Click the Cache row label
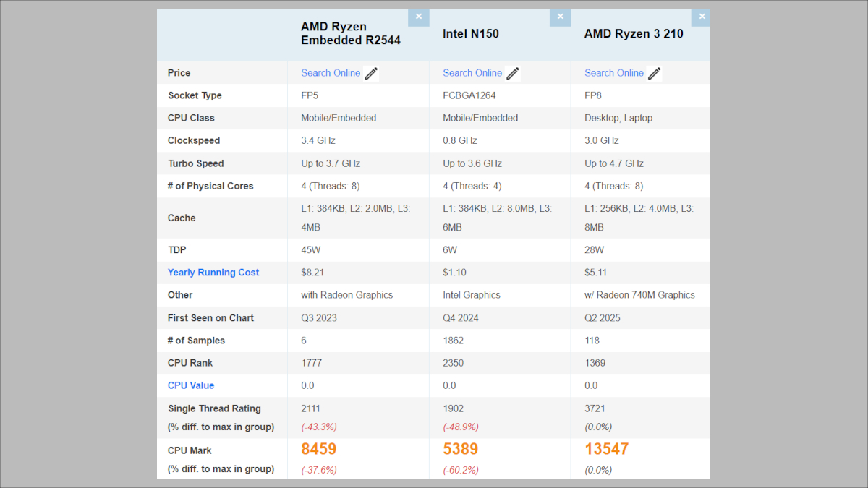This screenshot has height=488, width=868. [x=182, y=218]
